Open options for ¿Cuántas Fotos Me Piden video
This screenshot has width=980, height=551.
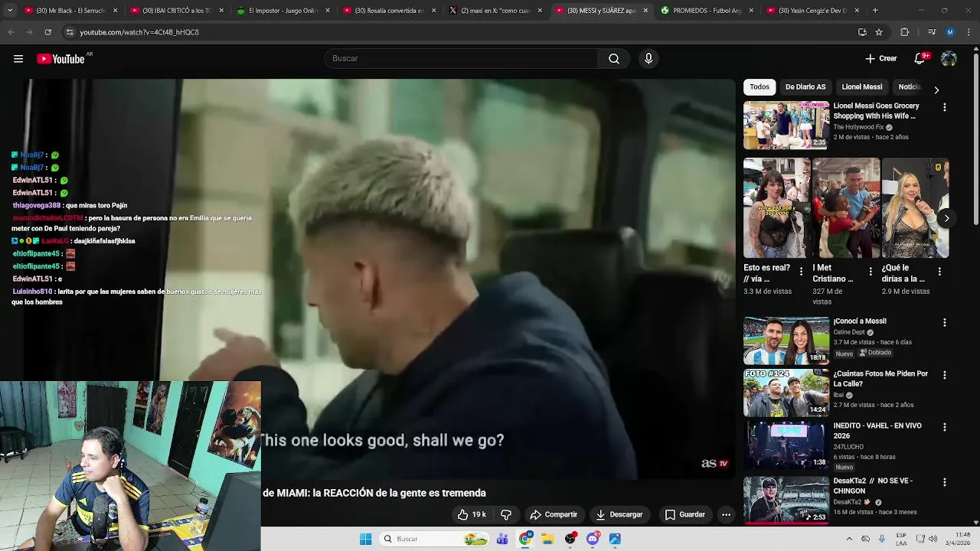click(x=944, y=376)
